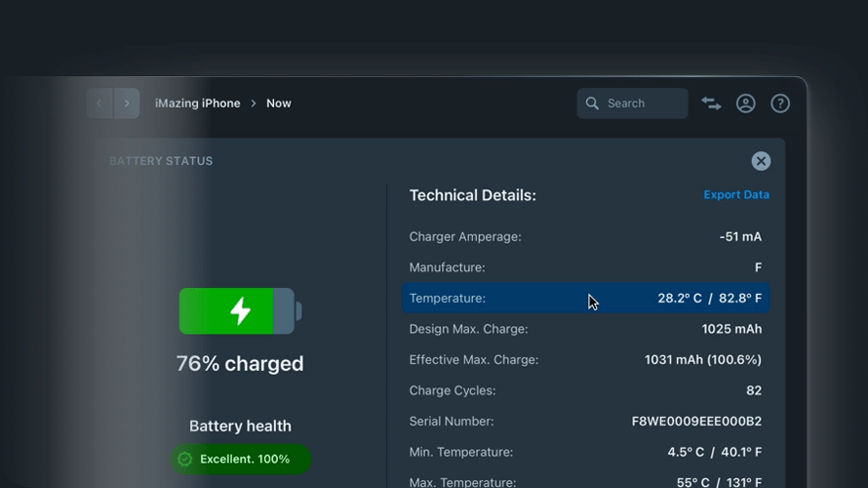Select the Min. Temperature row

(585, 452)
